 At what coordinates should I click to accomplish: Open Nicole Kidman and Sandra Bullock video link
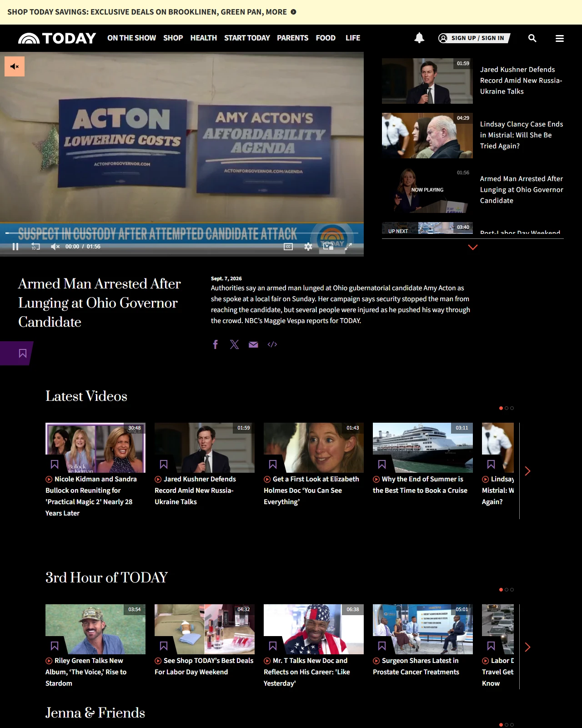pyautogui.click(x=91, y=496)
